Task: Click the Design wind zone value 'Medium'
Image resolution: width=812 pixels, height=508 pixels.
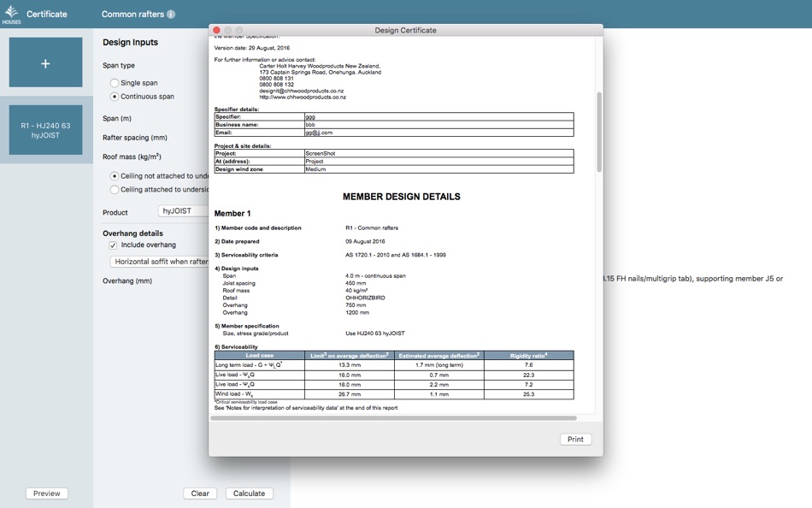Action: [439, 169]
